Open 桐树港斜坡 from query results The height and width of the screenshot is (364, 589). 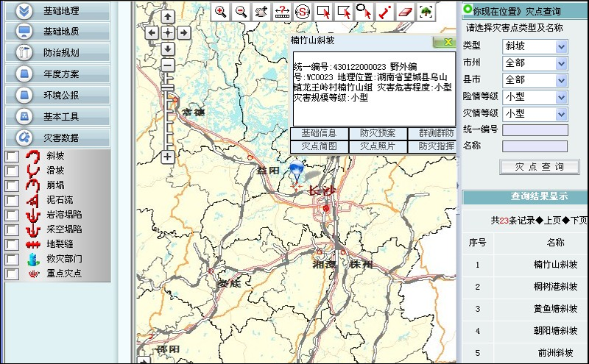point(556,287)
